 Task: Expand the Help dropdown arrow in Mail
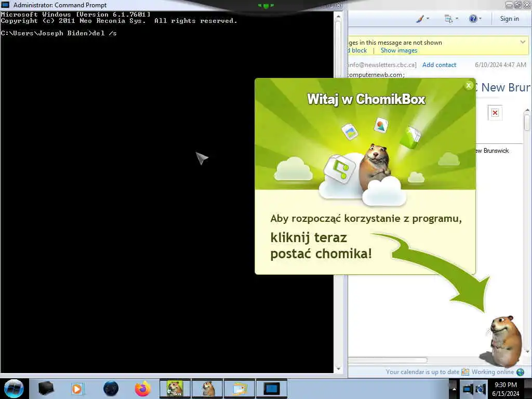(480, 19)
